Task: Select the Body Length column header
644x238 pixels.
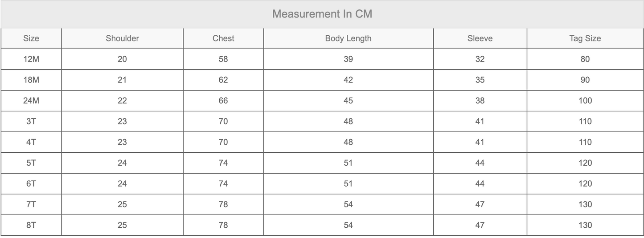Action: point(348,38)
